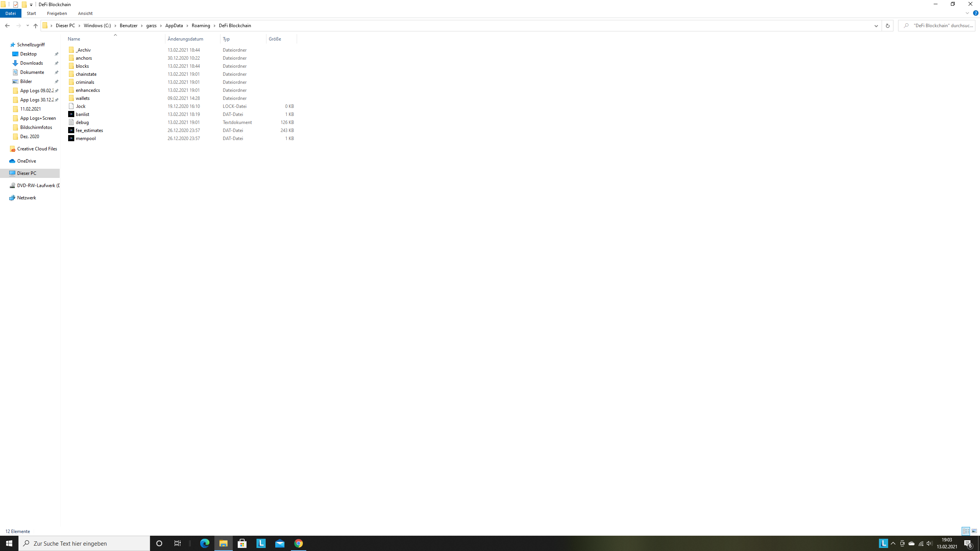980x551 pixels.
Task: Open Google Chrome from taskbar
Action: (299, 543)
